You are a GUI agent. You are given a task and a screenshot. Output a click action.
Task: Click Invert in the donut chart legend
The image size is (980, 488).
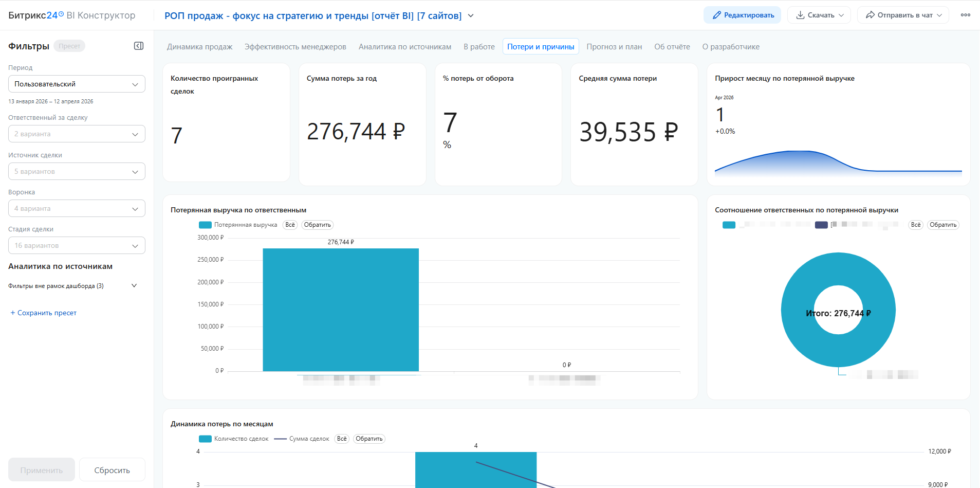pos(943,225)
